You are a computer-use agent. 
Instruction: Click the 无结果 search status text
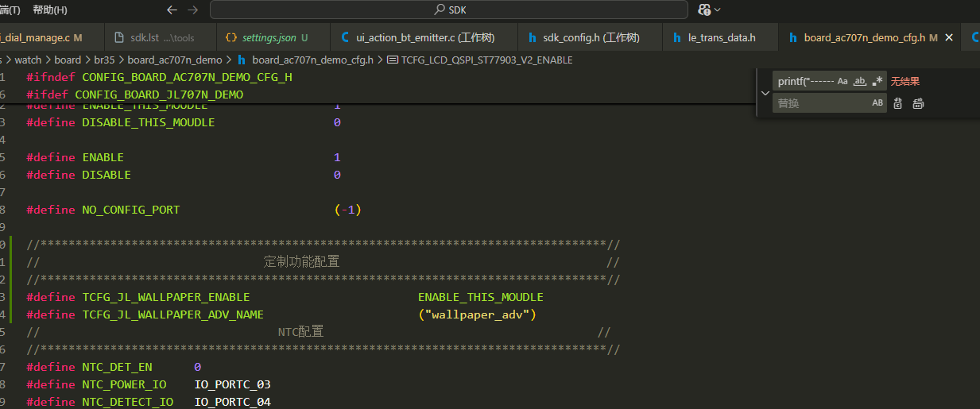905,81
